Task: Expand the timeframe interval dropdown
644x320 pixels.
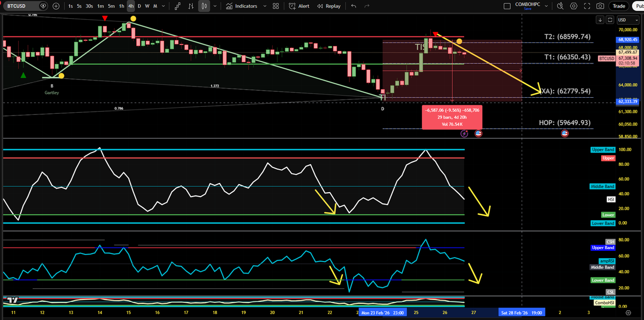Action: pyautogui.click(x=164, y=6)
